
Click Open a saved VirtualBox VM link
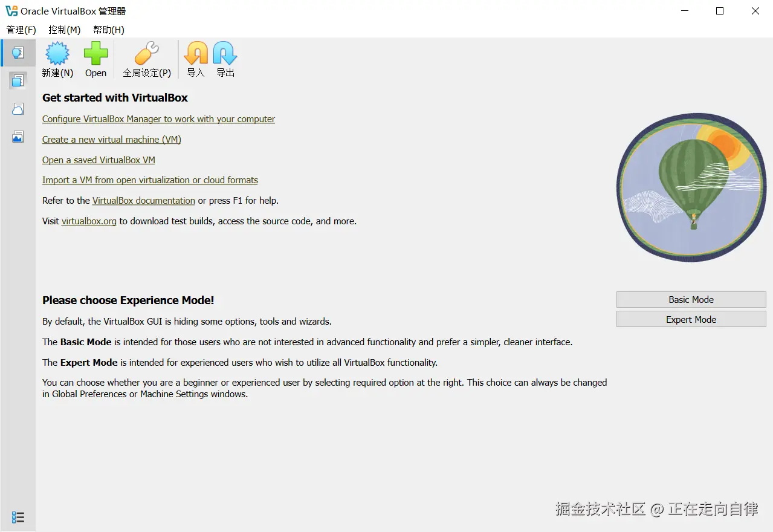click(x=99, y=160)
